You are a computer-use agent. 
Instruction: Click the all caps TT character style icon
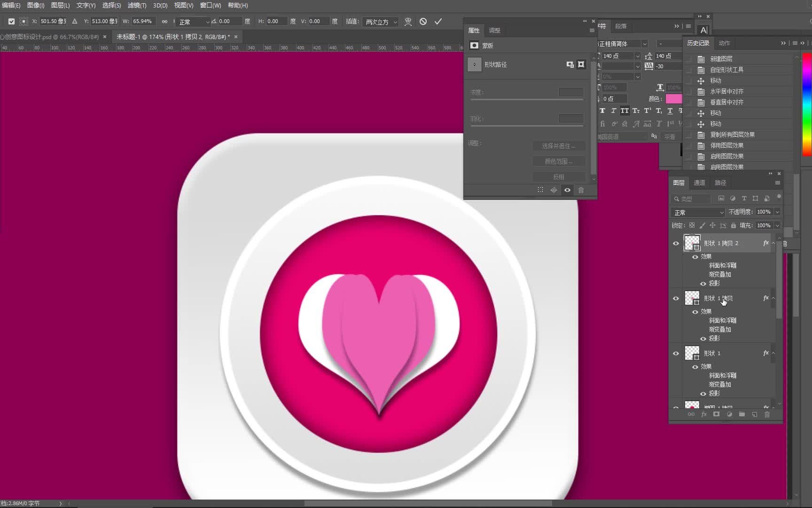tap(625, 111)
